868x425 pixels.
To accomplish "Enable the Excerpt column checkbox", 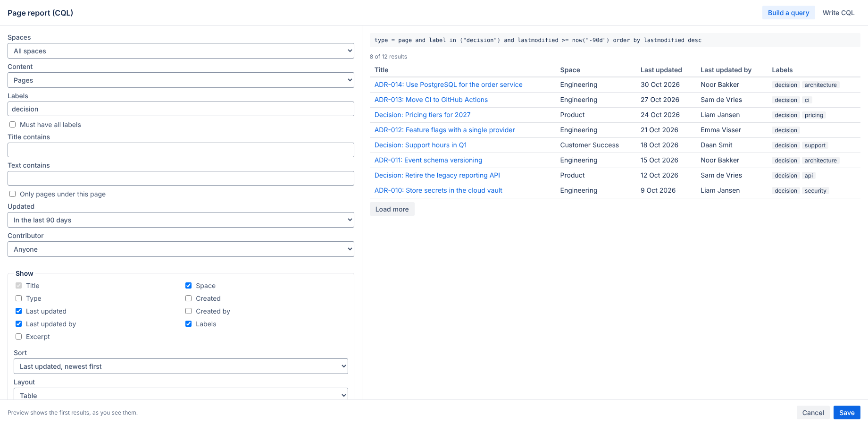I will coord(19,337).
